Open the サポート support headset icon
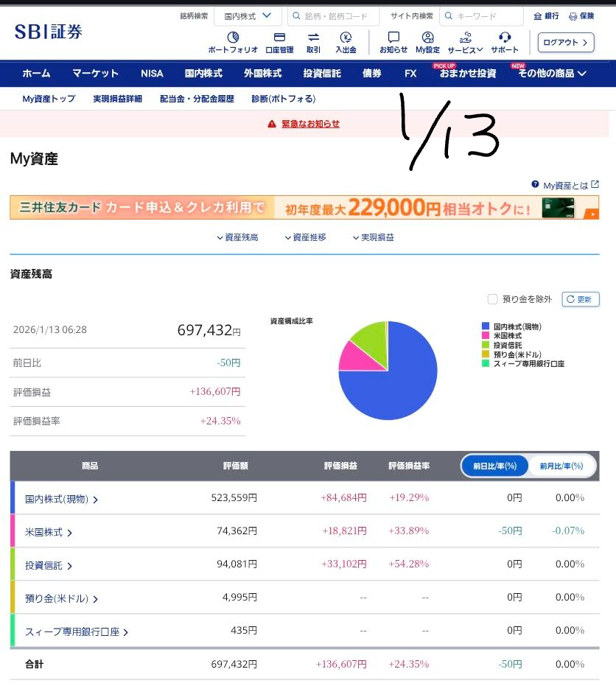The image size is (616, 686). click(505, 38)
